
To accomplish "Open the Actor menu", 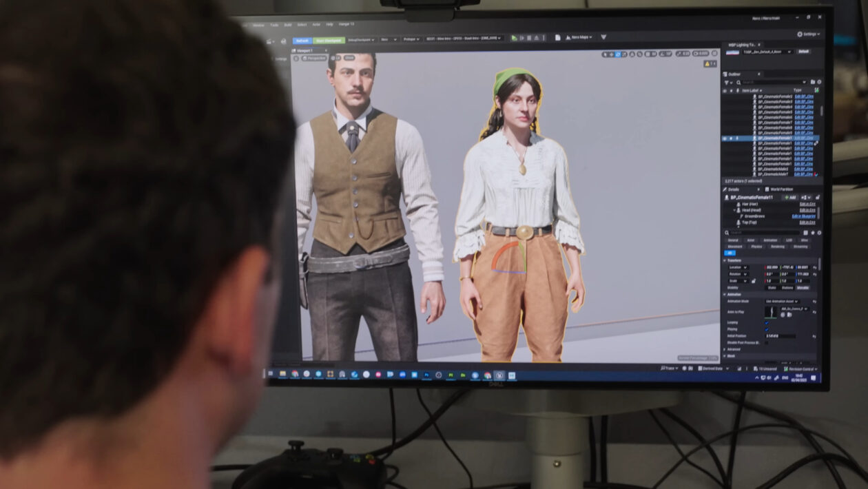I will coord(316,24).
